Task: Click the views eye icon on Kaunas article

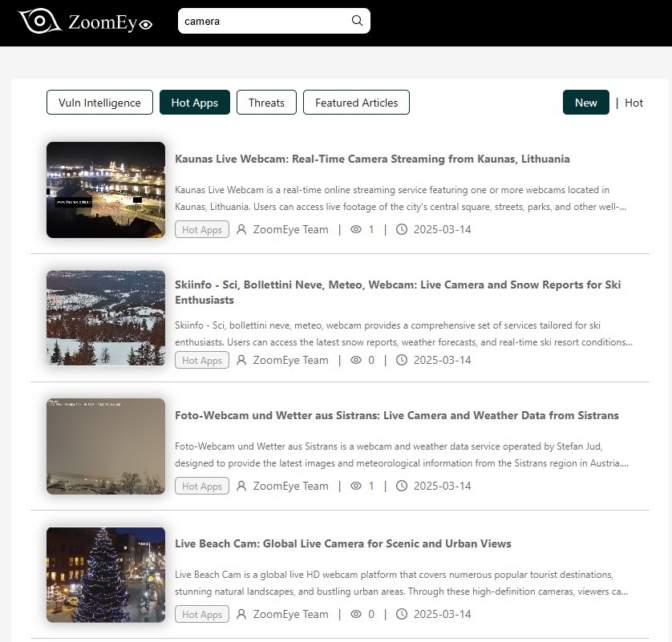Action: pyautogui.click(x=356, y=229)
